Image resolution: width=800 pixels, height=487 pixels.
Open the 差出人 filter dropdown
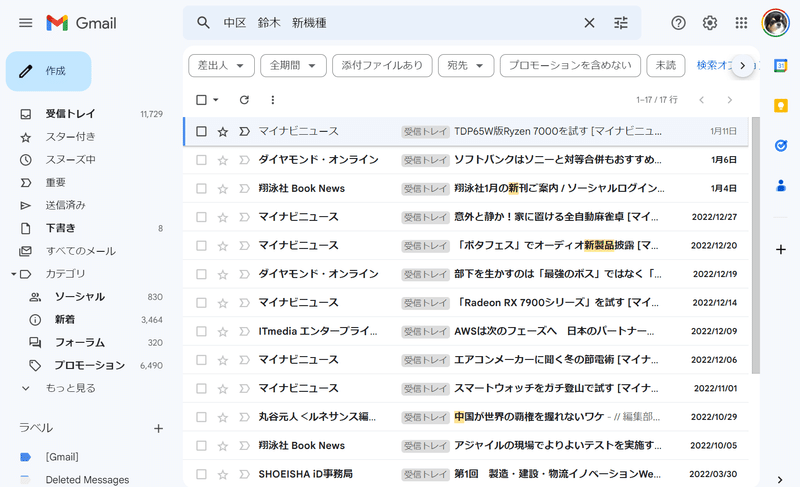tap(221, 66)
